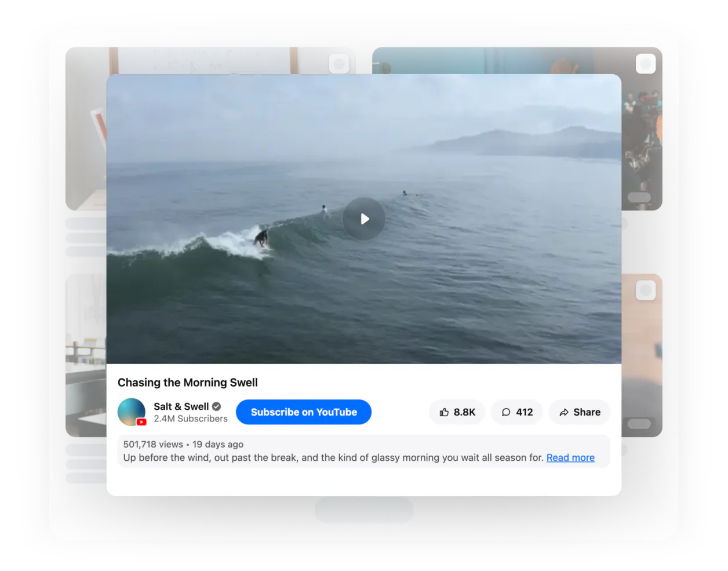728x571 pixels.
Task: Like the video with 8.8K likes
Action: (x=457, y=412)
